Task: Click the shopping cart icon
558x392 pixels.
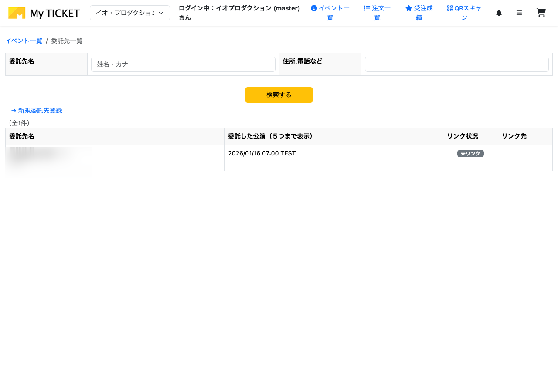Action: click(541, 13)
